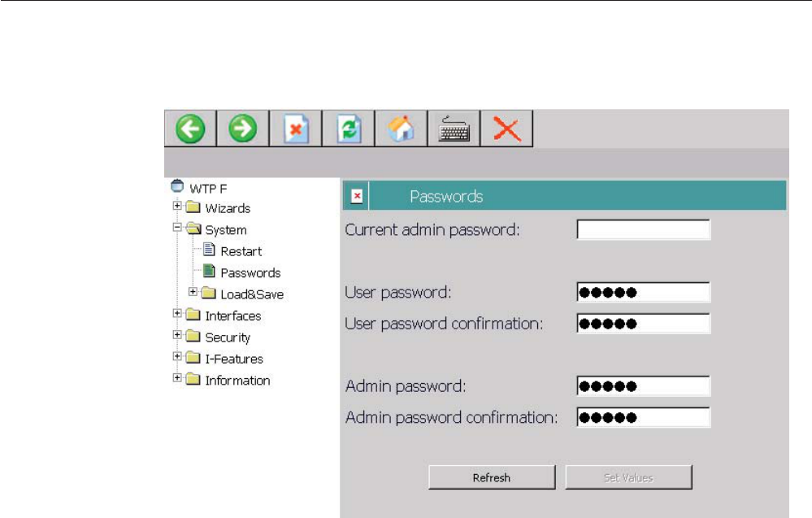Expand the Load&Save folder
The height and width of the screenshot is (518, 812).
coord(193,292)
